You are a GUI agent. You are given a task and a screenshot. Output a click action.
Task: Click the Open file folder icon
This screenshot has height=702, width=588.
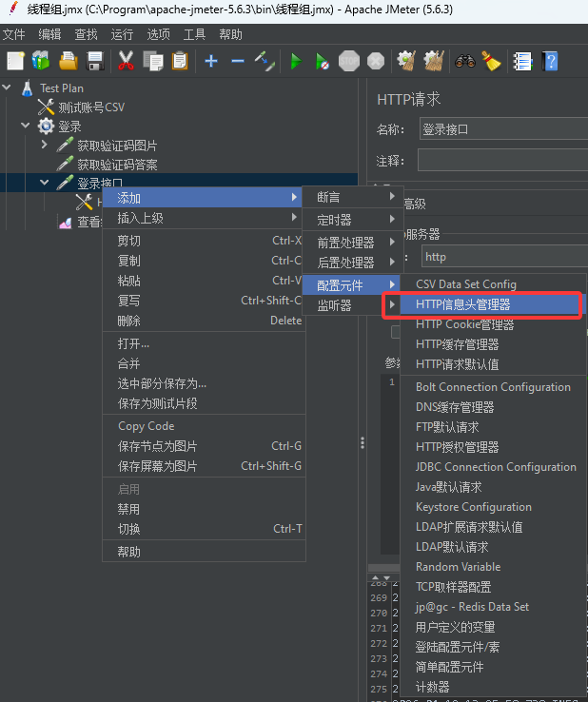(69, 61)
